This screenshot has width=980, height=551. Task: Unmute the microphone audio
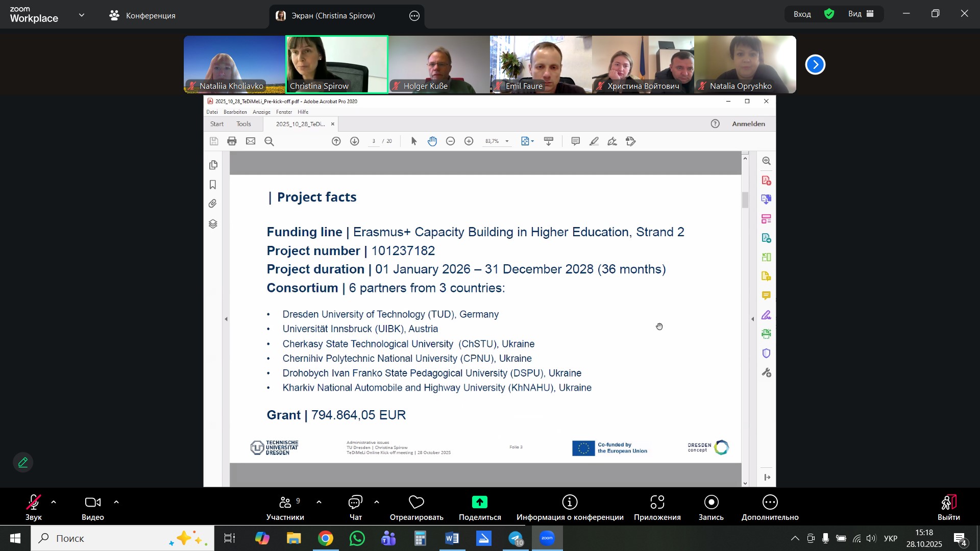click(34, 508)
